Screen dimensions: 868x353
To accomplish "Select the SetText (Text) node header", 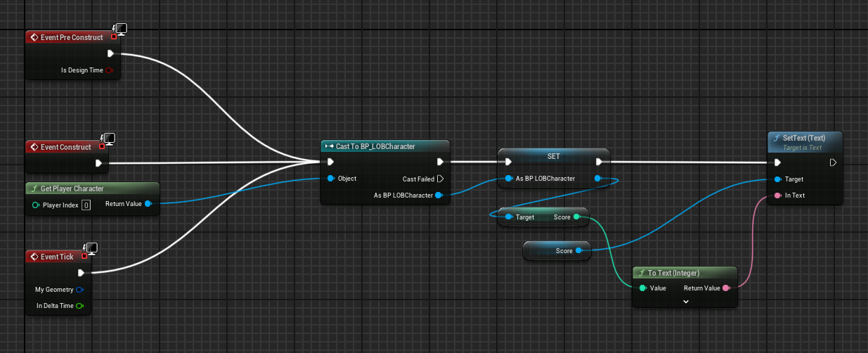I will pyautogui.click(x=804, y=142).
